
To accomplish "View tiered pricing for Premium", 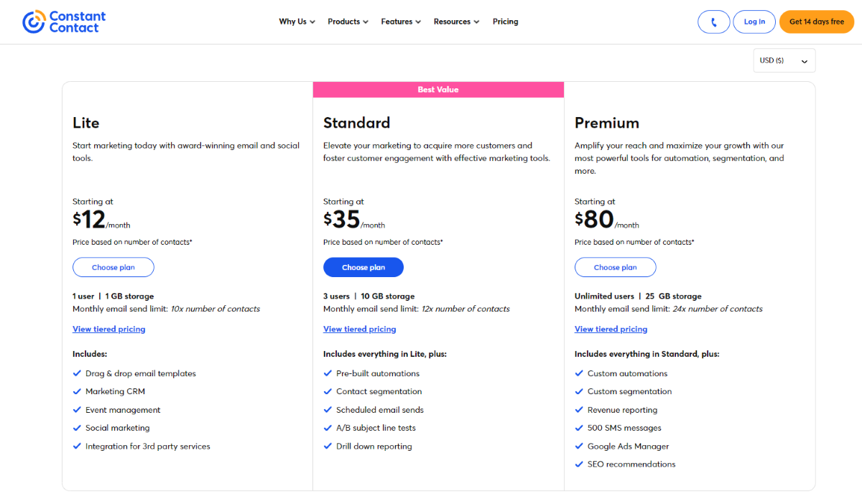I will [611, 329].
